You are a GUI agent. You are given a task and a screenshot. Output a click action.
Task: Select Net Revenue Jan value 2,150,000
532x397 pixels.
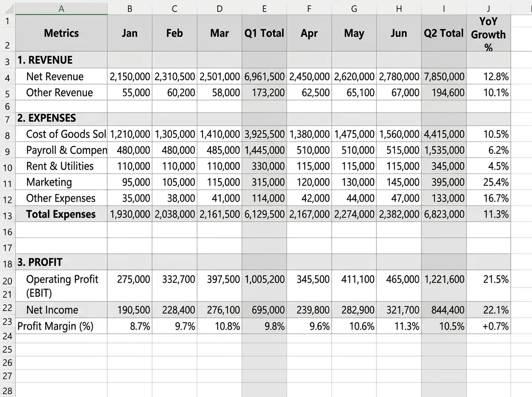click(130, 77)
